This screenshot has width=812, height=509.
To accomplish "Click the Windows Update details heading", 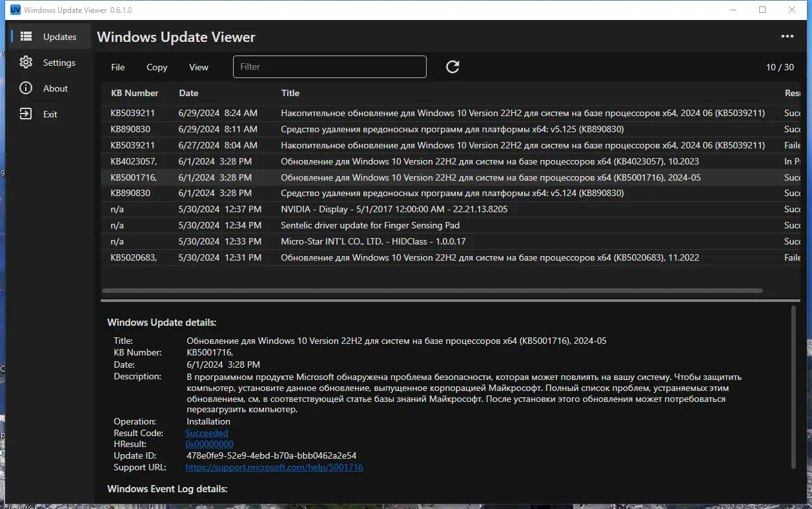I will coord(162,323).
